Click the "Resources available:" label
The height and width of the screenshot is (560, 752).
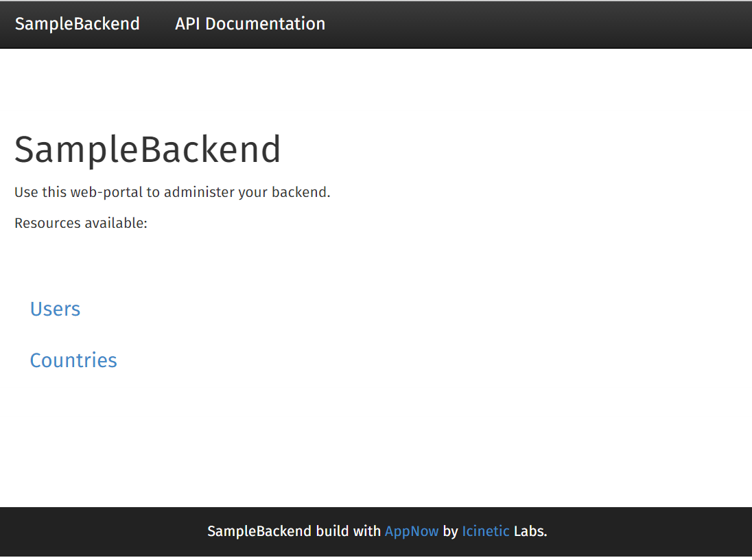click(x=81, y=223)
